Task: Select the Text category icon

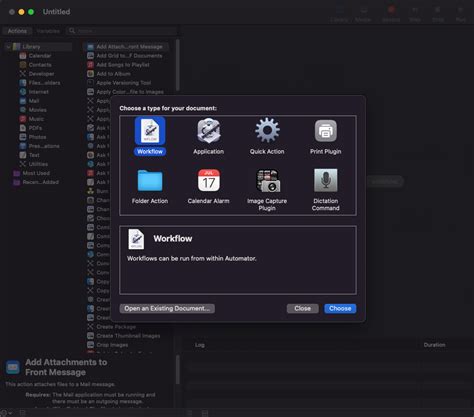Action: (23, 155)
